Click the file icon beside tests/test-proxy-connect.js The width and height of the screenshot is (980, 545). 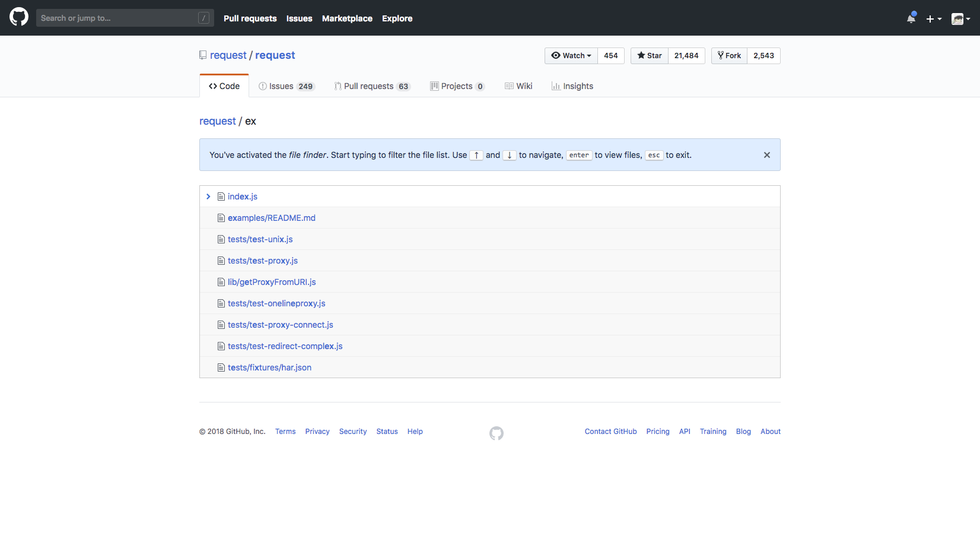point(221,325)
